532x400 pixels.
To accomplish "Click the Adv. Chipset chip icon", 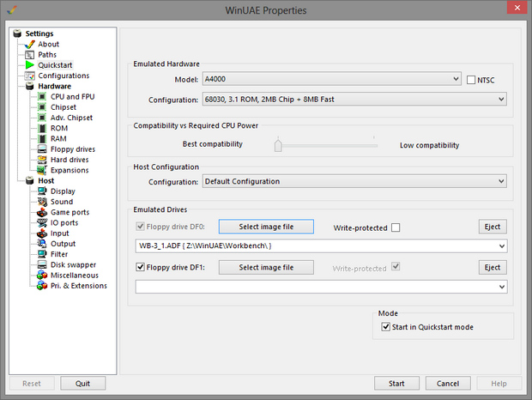I will (x=42, y=118).
